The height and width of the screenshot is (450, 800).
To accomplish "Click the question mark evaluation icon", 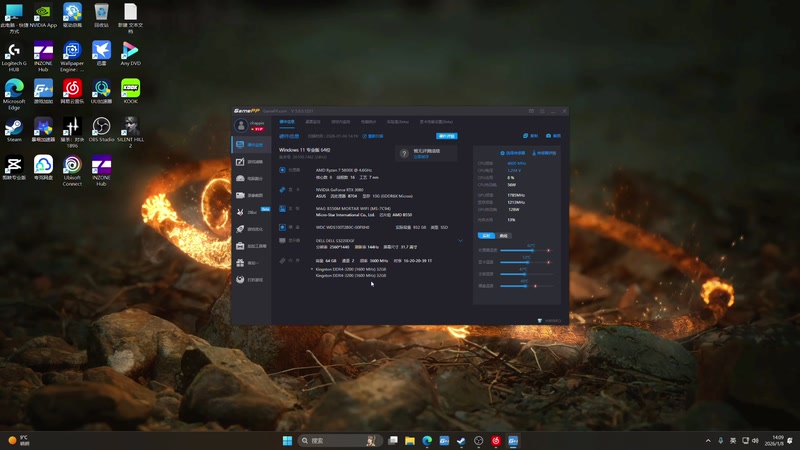I will 404,153.
